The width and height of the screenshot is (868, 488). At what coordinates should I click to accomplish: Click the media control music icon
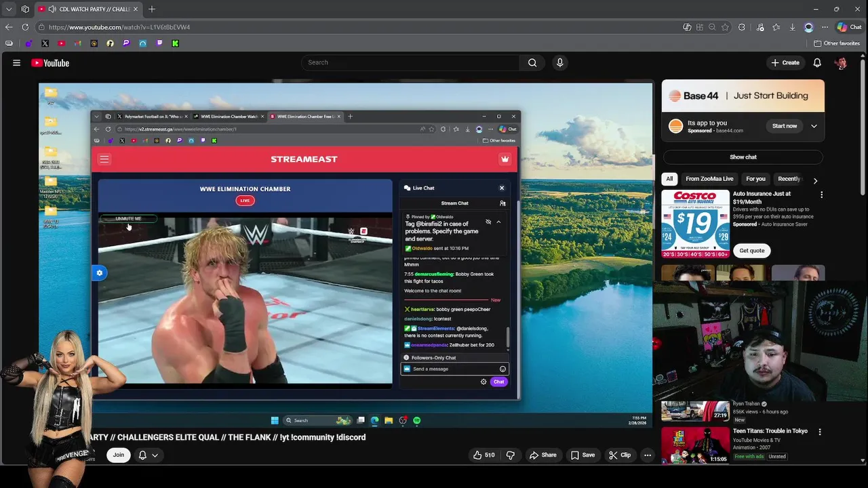[x=759, y=27]
